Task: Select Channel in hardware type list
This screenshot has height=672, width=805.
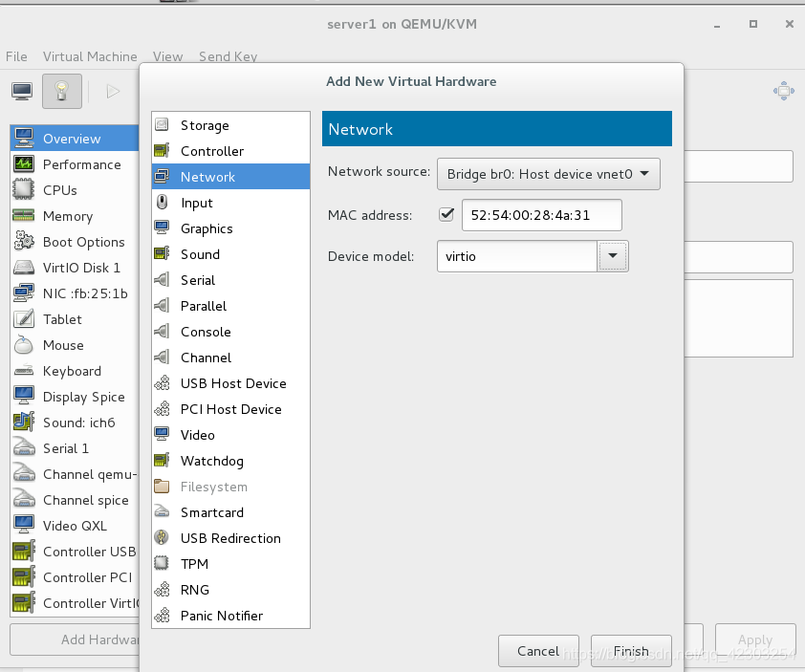Action: 230,358
